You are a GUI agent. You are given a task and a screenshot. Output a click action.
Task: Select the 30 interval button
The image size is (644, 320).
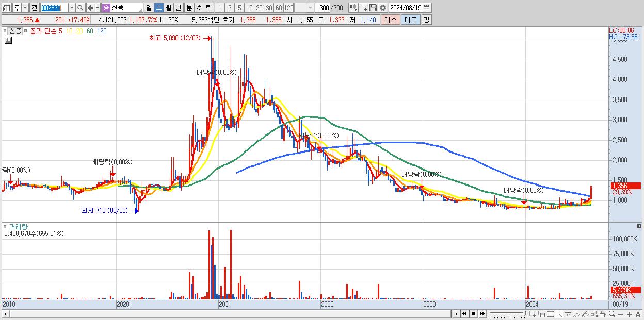269,8
